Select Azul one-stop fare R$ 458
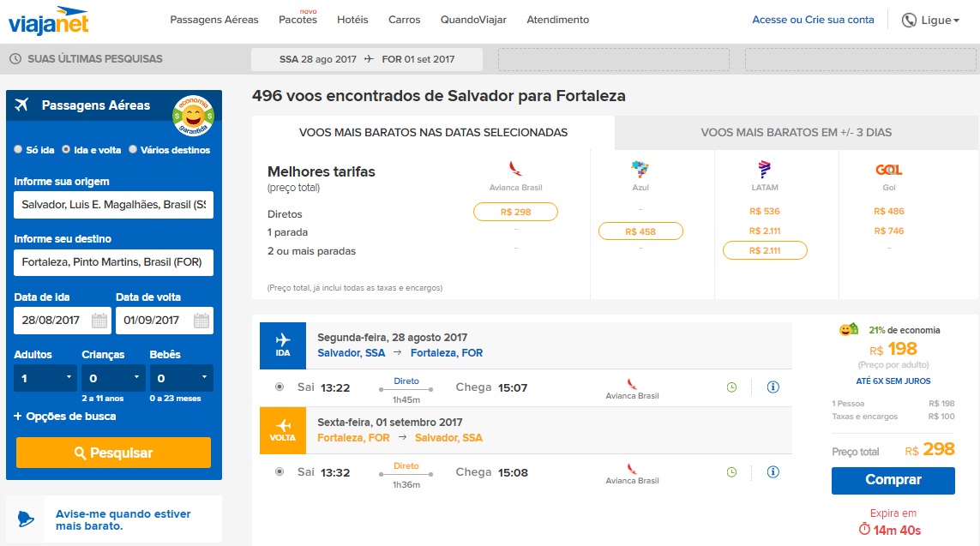Viewport: 980px width, 546px height. click(x=640, y=231)
